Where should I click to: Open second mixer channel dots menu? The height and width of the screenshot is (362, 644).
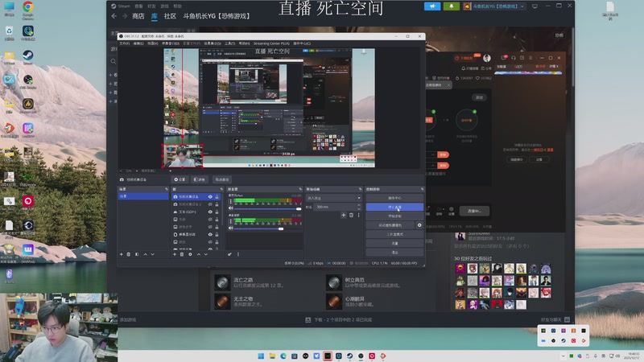230,220
